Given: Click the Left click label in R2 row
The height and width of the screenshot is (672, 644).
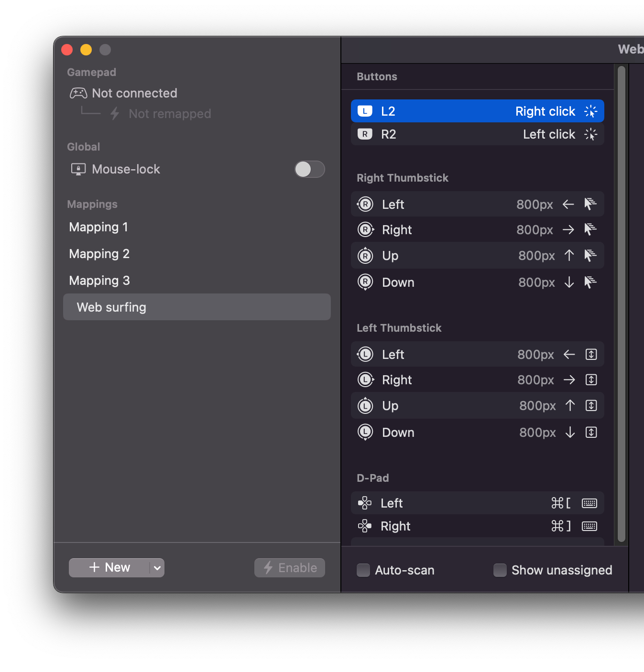Looking at the screenshot, I should [549, 134].
